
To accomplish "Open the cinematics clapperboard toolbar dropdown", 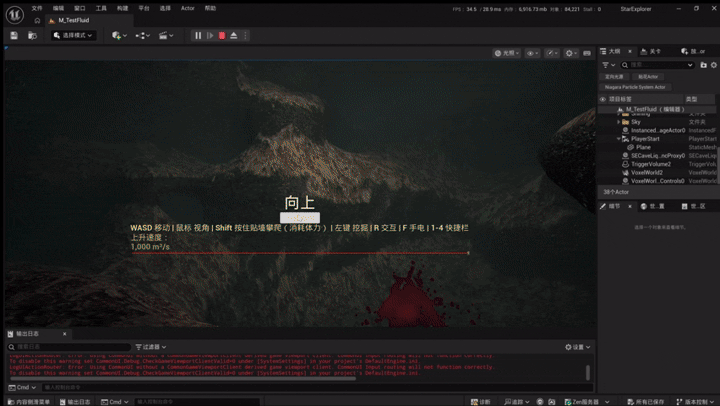I will pos(166,35).
